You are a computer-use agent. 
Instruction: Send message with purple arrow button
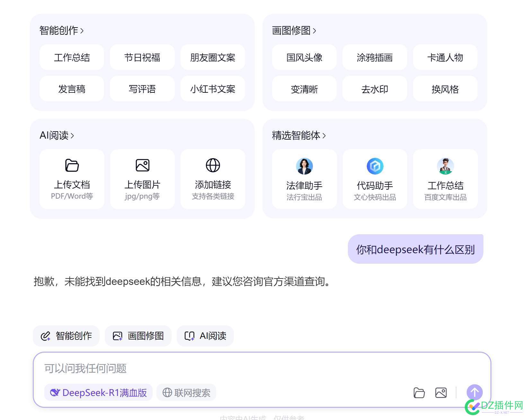[474, 392]
